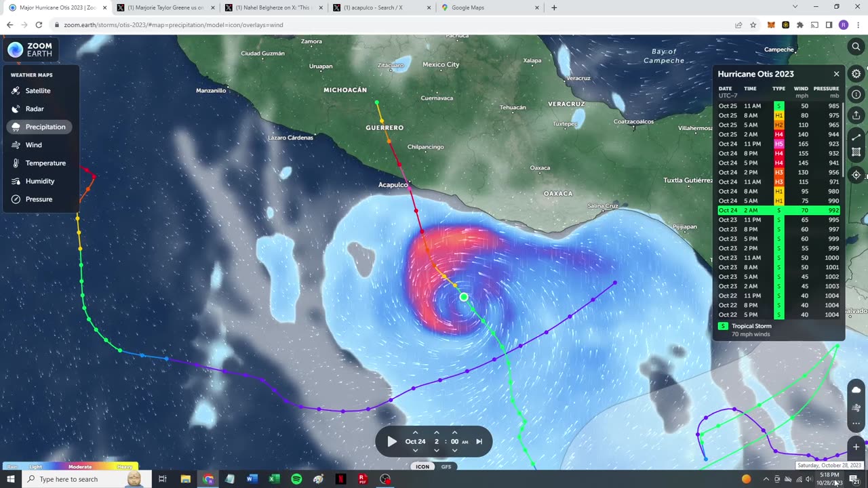
Task: Click the cloud overlay icon on right
Action: tap(856, 390)
